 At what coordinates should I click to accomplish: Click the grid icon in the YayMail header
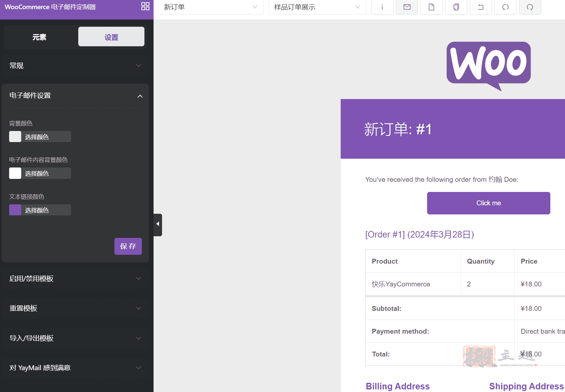click(145, 6)
